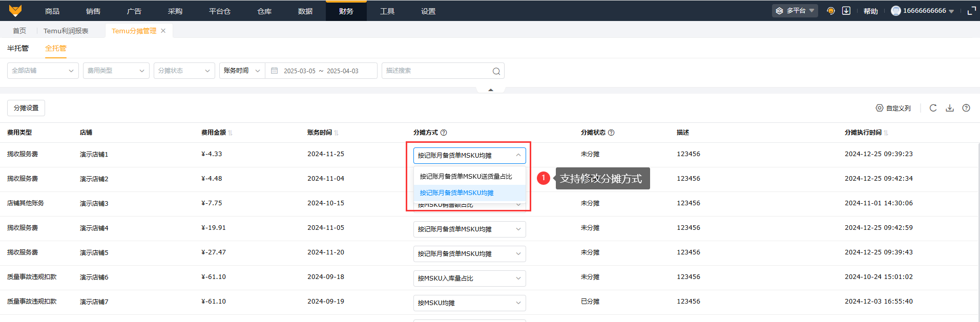Export table using the download icon

pyautogui.click(x=950, y=108)
